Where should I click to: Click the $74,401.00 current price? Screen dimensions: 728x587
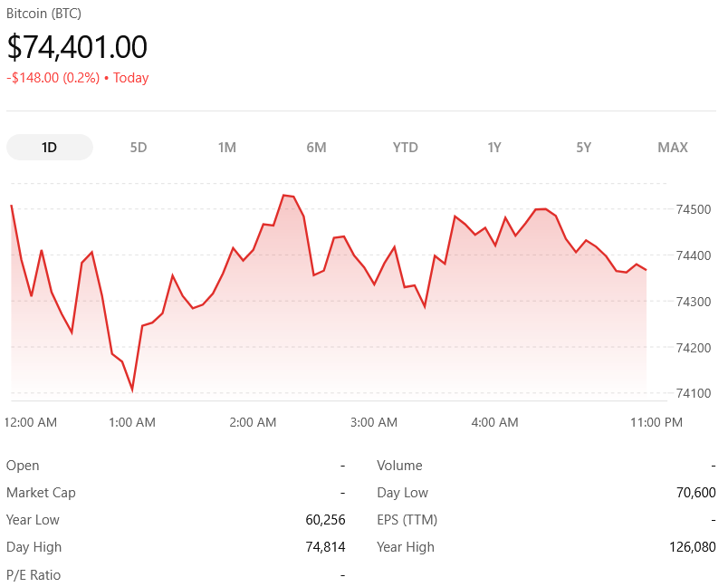tap(77, 47)
